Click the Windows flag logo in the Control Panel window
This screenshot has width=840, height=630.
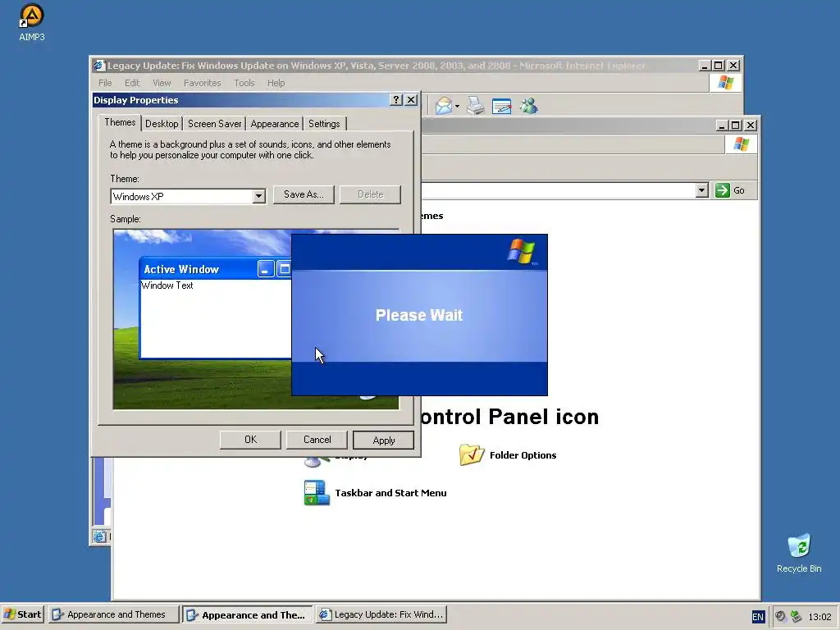(742, 144)
